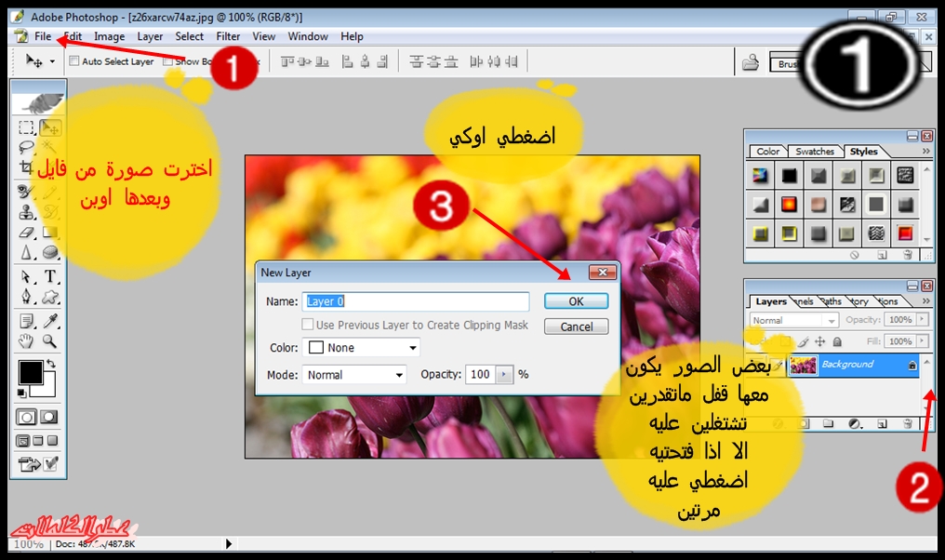This screenshot has height=560, width=945.
Task: Click OK in the New Layer dialog
Action: pyautogui.click(x=576, y=301)
